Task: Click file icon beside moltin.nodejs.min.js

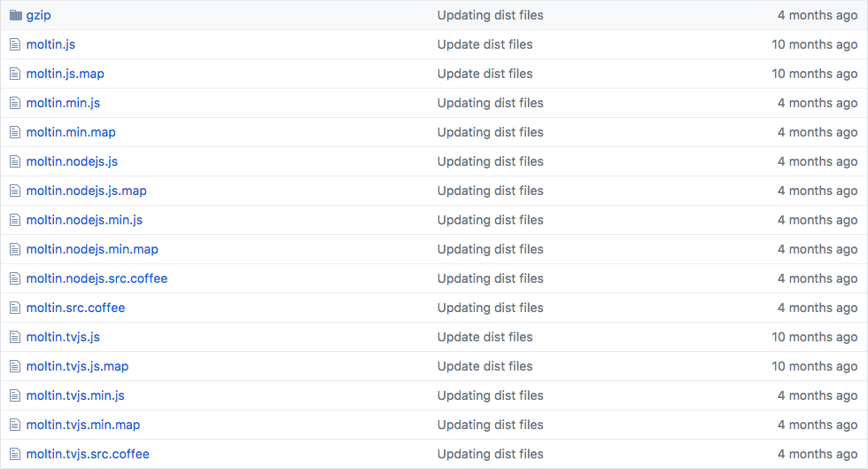Action: coord(15,220)
